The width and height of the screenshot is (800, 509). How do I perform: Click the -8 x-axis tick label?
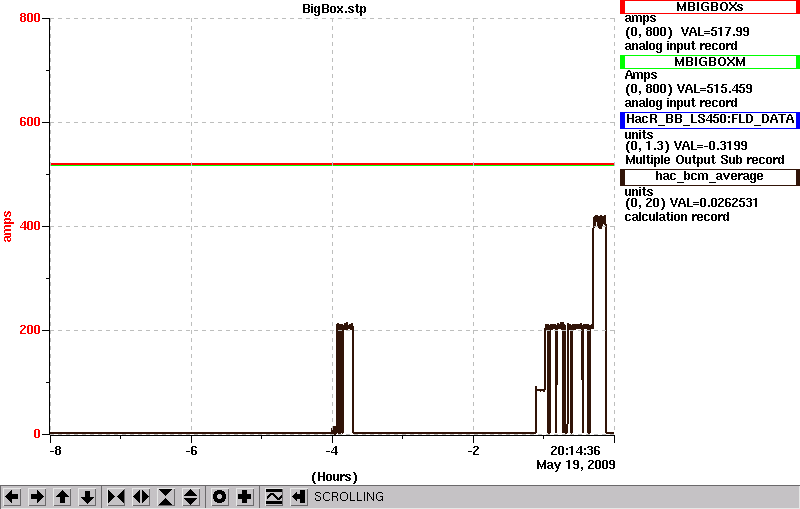55,451
